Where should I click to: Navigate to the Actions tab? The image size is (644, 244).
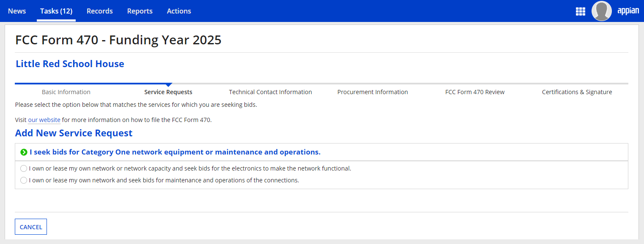(x=179, y=11)
